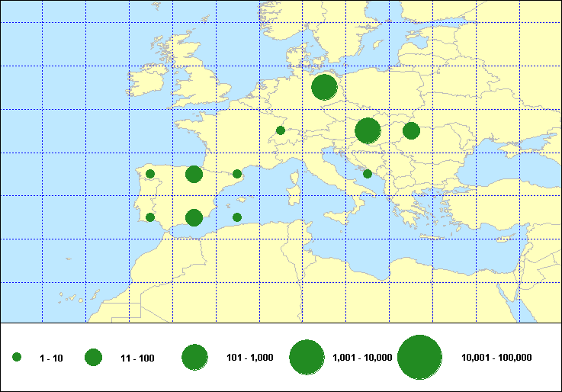
Task: Select the legend circle for 11 - 100
Action: pos(93,357)
